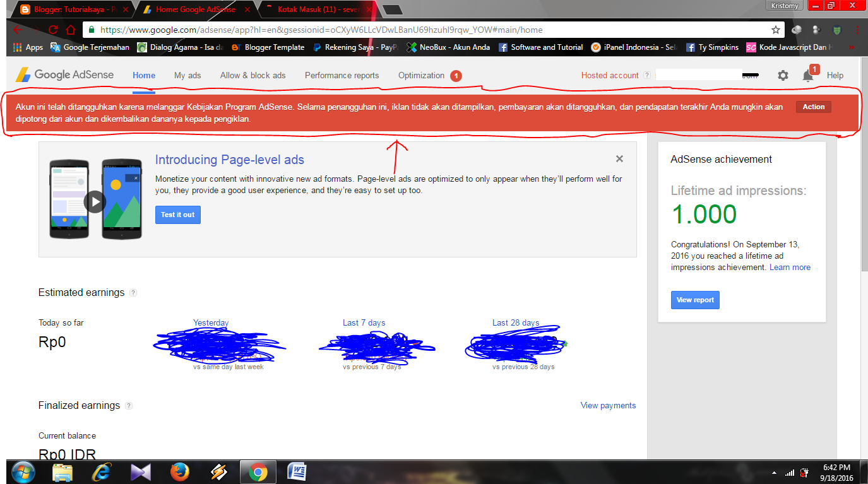Click the Hosted account label
Screen dimensions: 868x484
[x=610, y=76]
